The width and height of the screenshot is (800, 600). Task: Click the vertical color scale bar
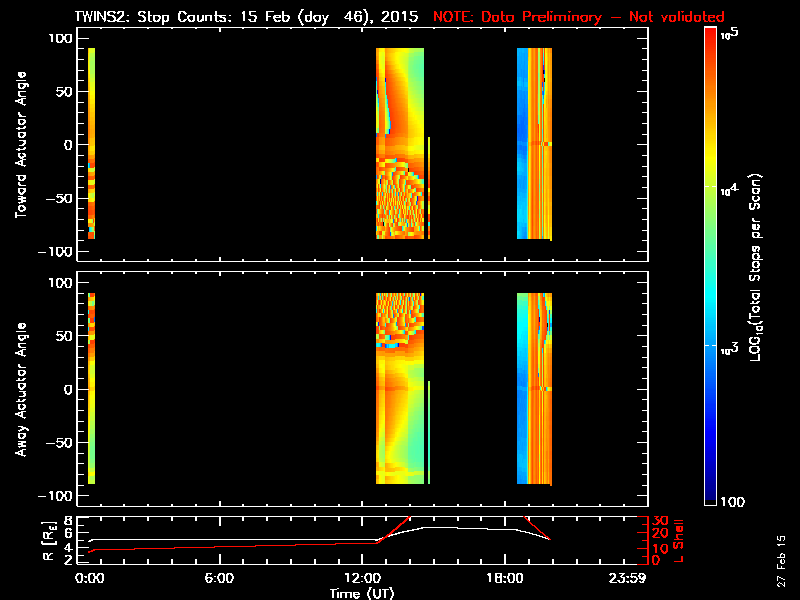[711, 267]
